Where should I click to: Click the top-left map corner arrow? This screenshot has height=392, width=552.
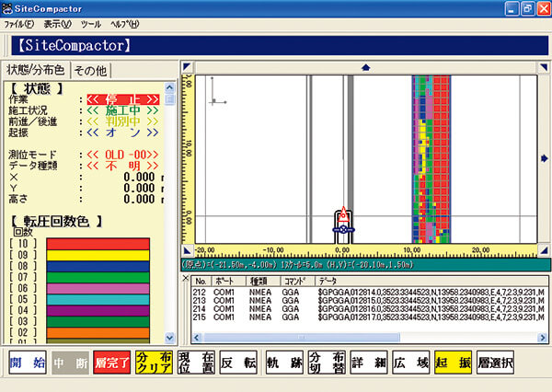pyautogui.click(x=187, y=66)
